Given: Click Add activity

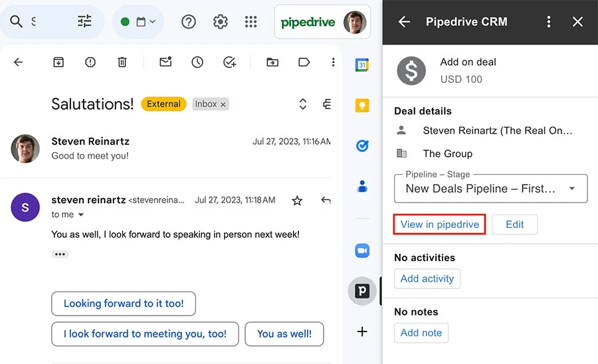Looking at the screenshot, I should tap(427, 278).
